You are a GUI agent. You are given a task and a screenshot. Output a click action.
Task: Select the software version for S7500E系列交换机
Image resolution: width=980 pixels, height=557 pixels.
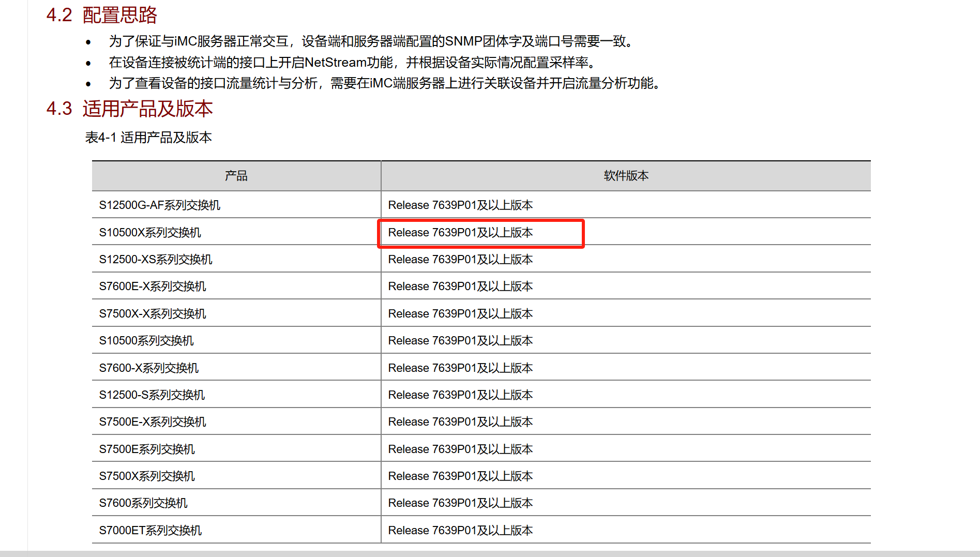[x=460, y=449]
